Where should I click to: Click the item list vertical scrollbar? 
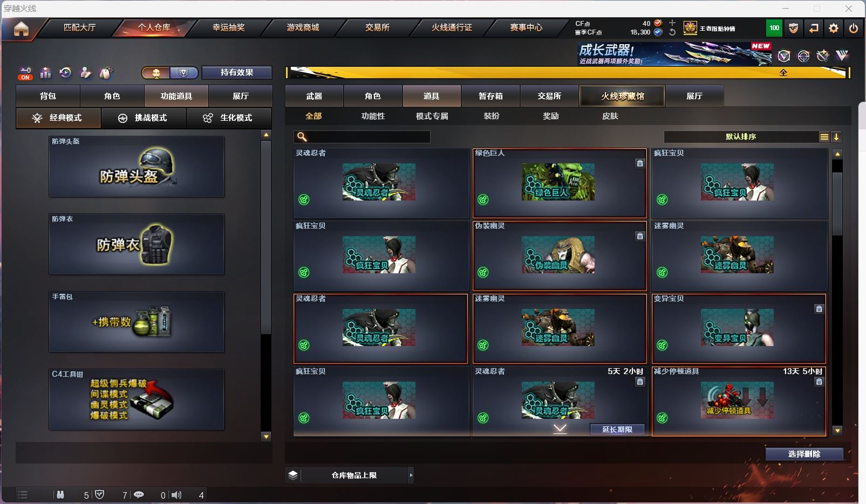pyautogui.click(x=837, y=292)
